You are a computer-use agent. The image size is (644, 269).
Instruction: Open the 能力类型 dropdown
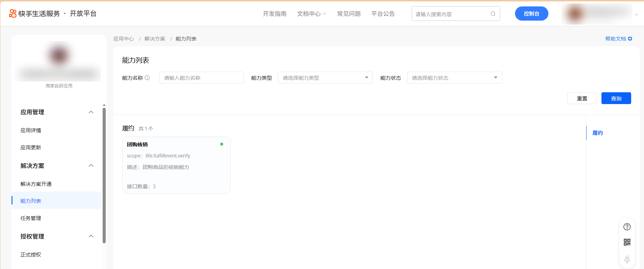tap(325, 78)
